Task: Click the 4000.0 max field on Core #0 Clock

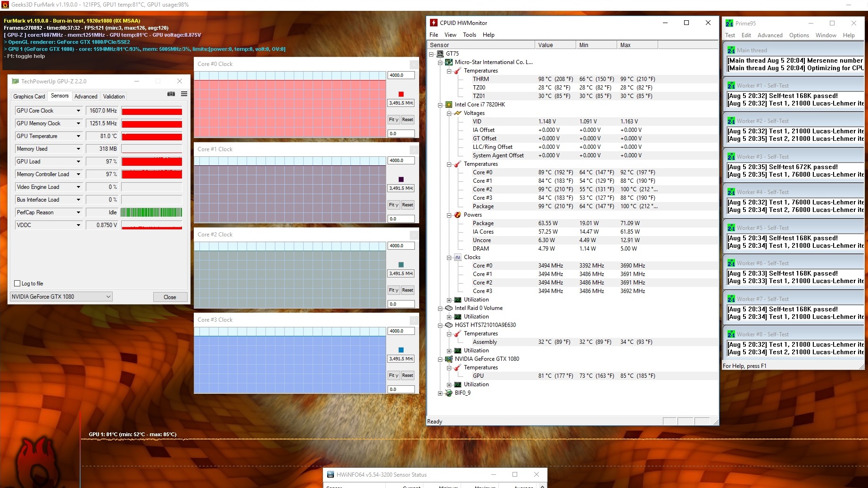Action: tap(401, 75)
